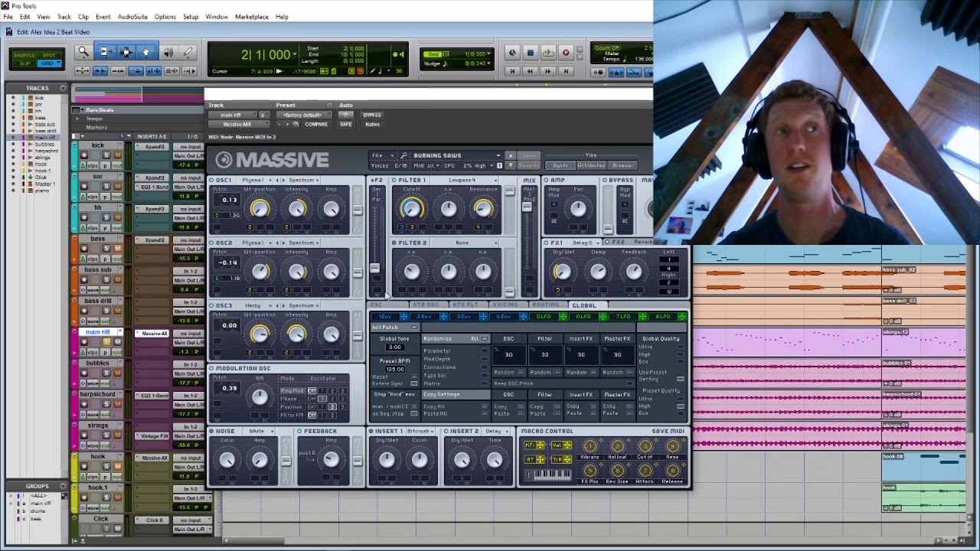The width and height of the screenshot is (980, 551).
Task: Toggle the SAFE automation button
Action: click(346, 124)
